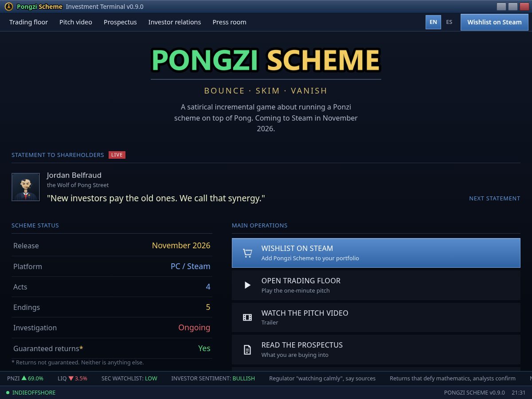Click the Pongzi Scheme app logo icon

pyautogui.click(x=8, y=7)
